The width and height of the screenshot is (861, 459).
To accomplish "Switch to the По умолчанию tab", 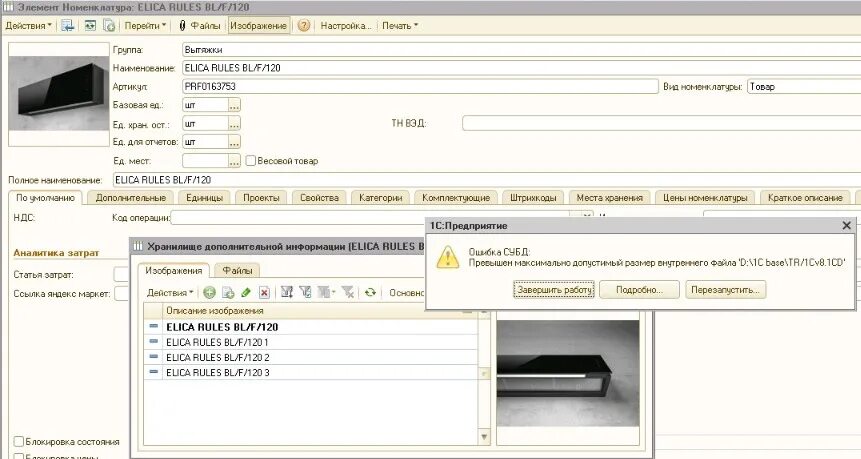I will [45, 198].
